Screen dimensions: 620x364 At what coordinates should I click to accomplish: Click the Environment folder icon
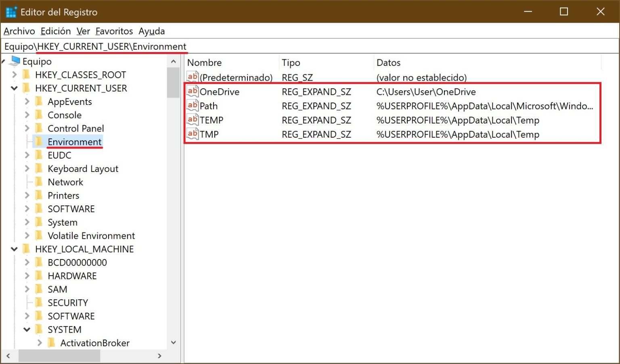tap(39, 142)
